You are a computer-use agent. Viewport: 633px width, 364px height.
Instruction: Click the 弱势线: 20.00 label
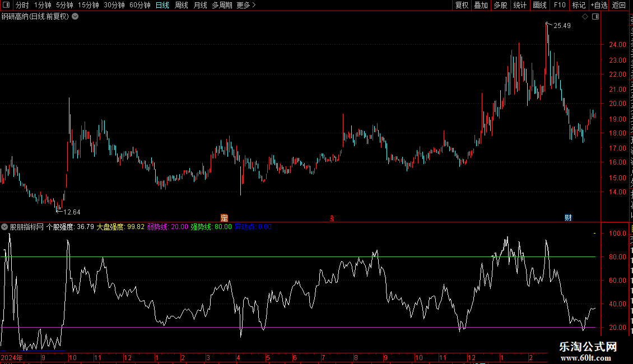[167, 227]
